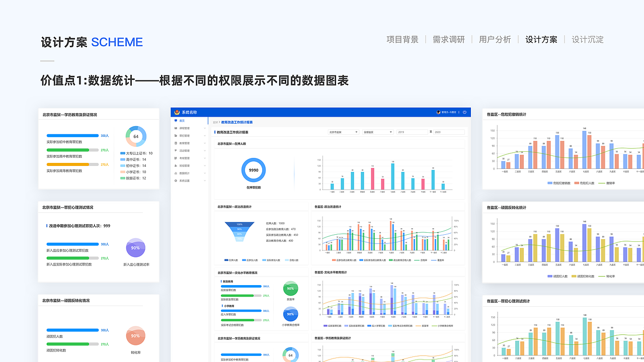Open the 全部监区 dropdown
Screen dimensions: 644x362
click(377, 132)
